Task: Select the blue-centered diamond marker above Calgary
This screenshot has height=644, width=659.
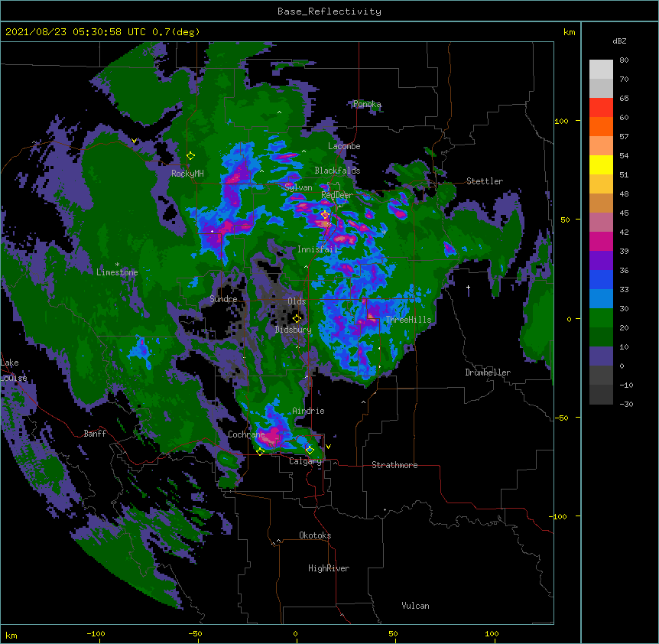Action: click(x=310, y=450)
